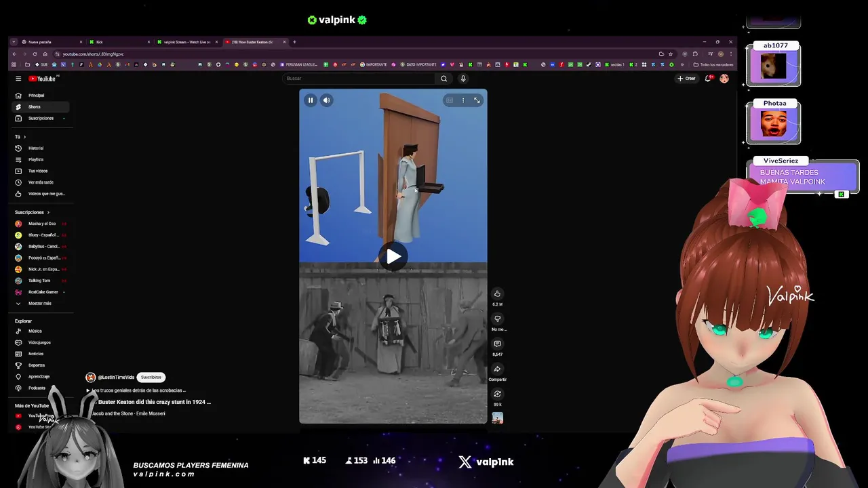This screenshot has height=488, width=868.
Task: Open Suscripciones in the sidebar
Action: [x=41, y=118]
